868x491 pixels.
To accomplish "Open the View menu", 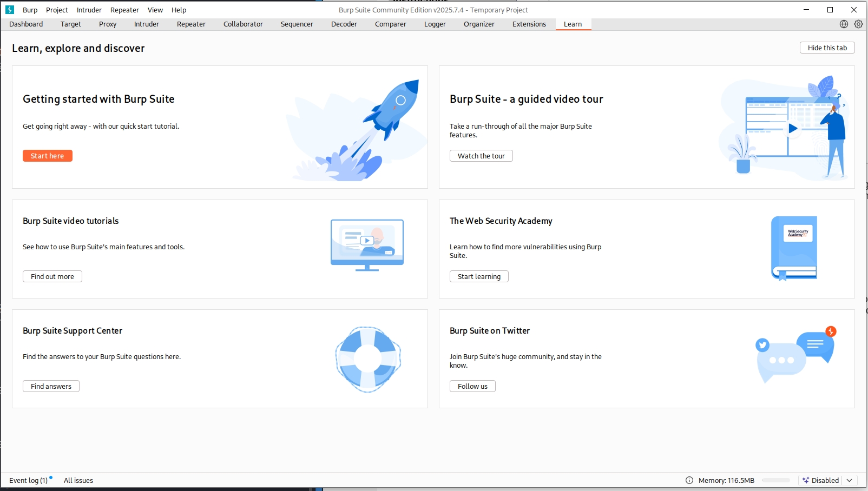I will pyautogui.click(x=155, y=10).
